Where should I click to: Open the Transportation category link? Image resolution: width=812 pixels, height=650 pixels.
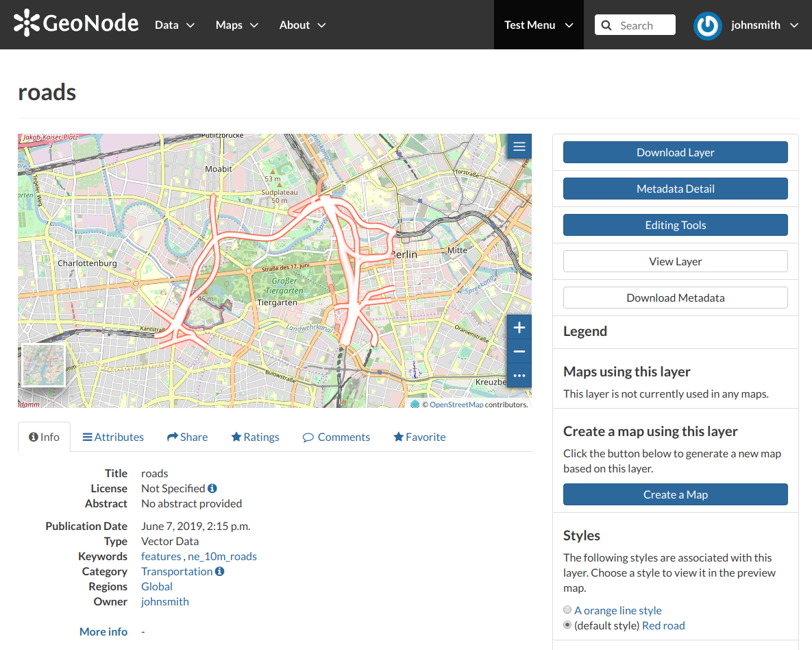coord(177,571)
